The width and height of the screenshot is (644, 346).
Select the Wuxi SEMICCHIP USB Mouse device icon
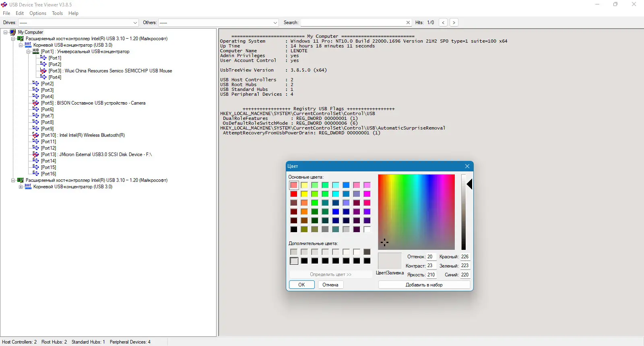click(43, 71)
